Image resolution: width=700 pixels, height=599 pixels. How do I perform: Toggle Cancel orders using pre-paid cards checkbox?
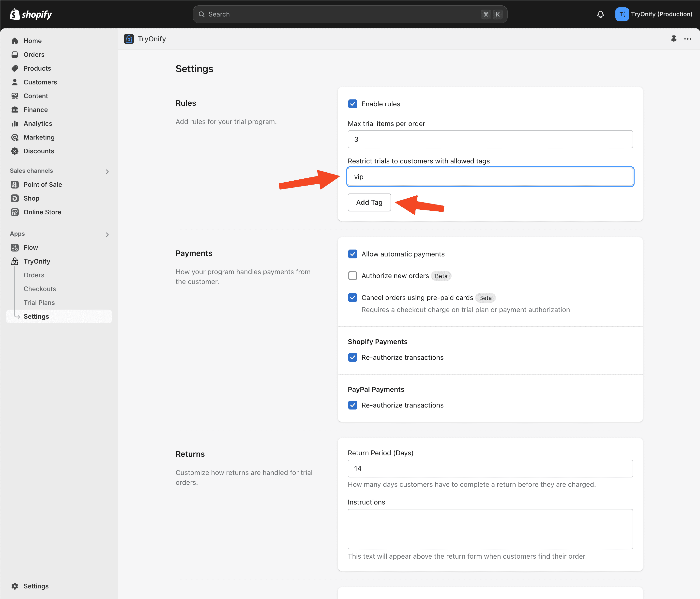352,298
